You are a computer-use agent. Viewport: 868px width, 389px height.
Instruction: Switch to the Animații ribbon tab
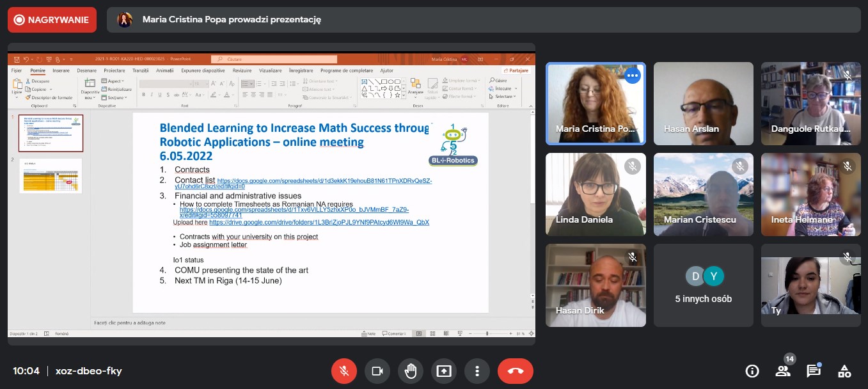coord(164,70)
